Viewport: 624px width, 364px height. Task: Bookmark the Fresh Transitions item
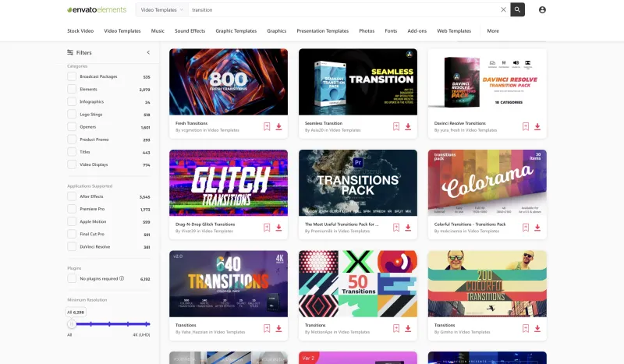coord(267,126)
